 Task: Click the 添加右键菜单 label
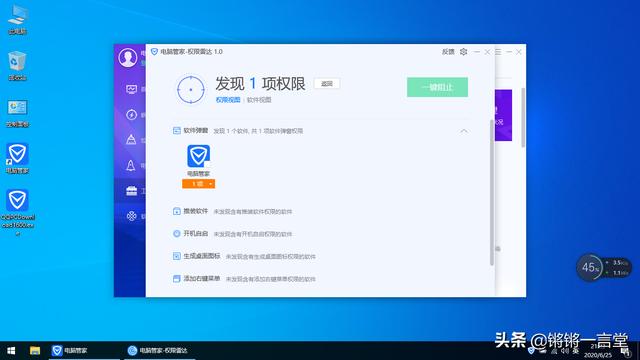(x=202, y=279)
